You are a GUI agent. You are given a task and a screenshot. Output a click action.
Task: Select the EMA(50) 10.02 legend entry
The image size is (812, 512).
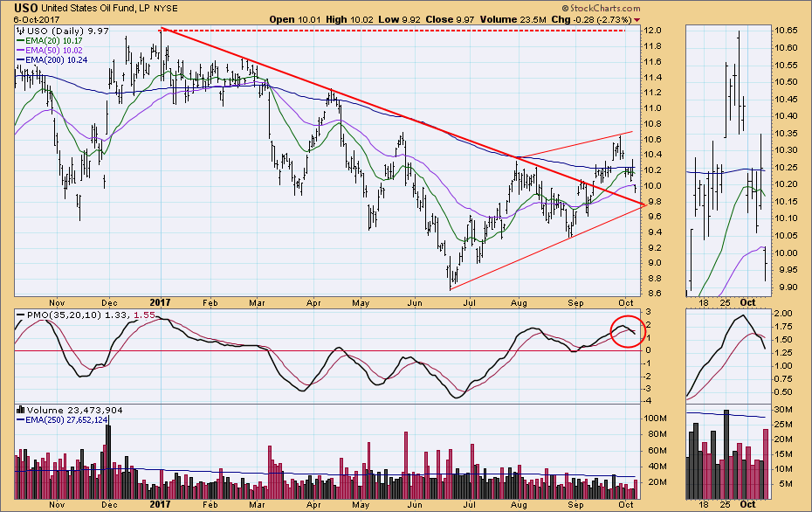(x=49, y=51)
